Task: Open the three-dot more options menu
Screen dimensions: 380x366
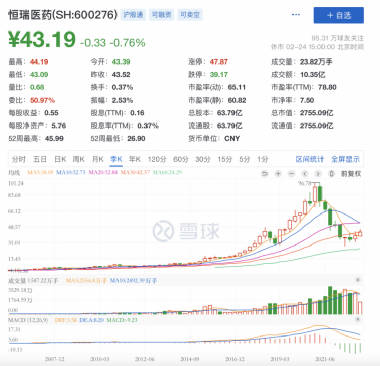Action: tap(296, 15)
